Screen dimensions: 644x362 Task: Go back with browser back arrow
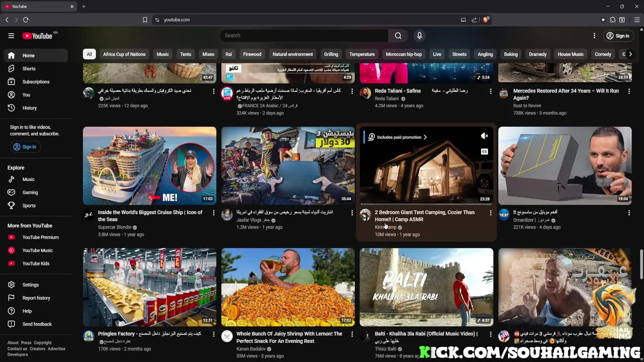pyautogui.click(x=7, y=20)
